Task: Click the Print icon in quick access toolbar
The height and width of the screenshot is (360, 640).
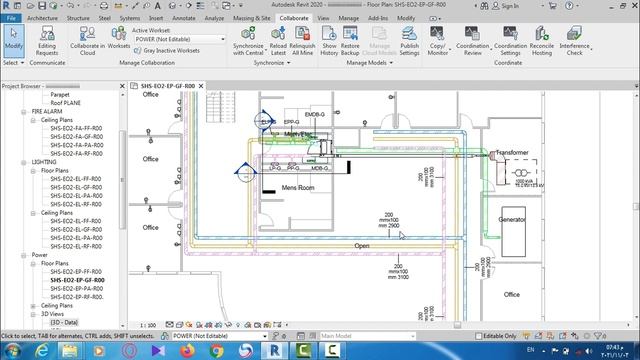Action: tap(104, 6)
